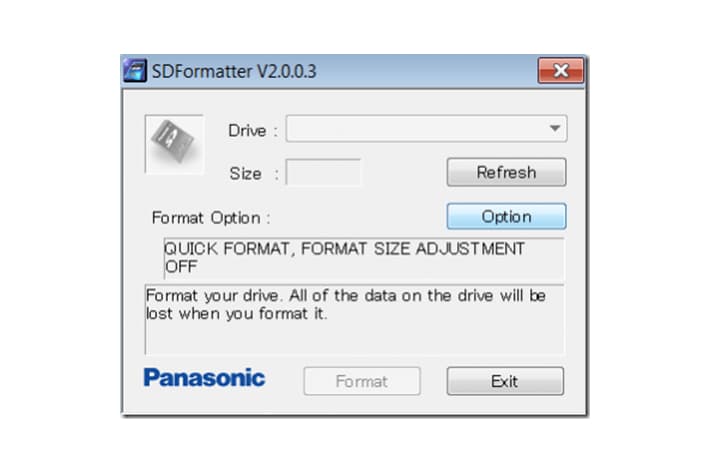Screen dimensions: 710x473
Task: Click the SDFormatter V2.0.0.3 title text
Action: 234,71
